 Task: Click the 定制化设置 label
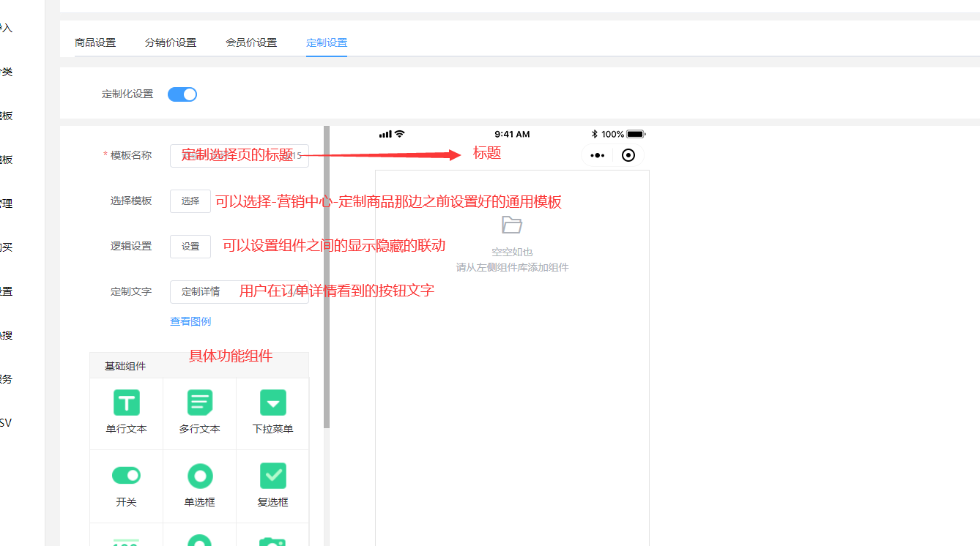pyautogui.click(x=127, y=94)
